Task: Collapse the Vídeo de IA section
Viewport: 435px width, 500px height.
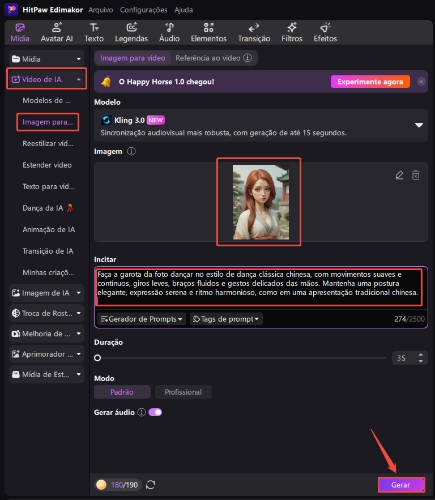Action: coord(46,79)
